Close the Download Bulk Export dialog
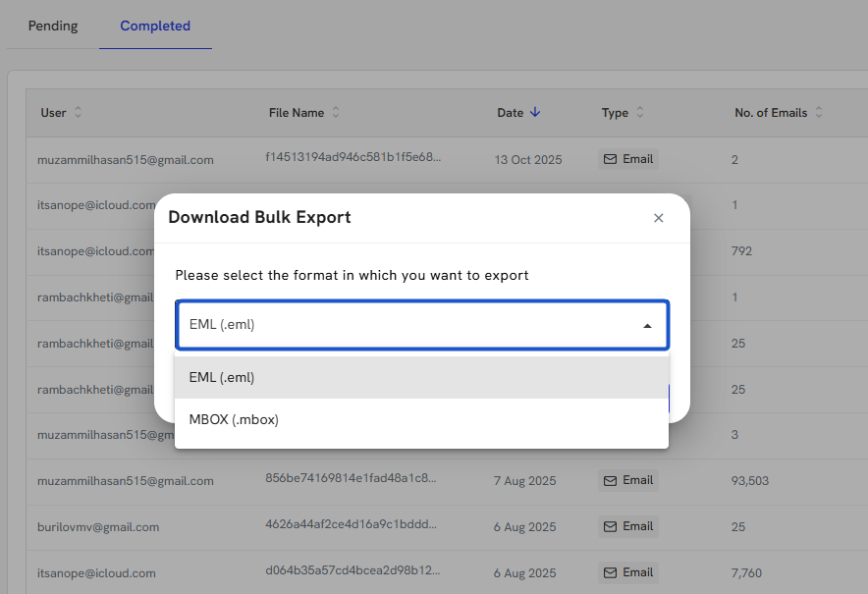 click(x=658, y=218)
